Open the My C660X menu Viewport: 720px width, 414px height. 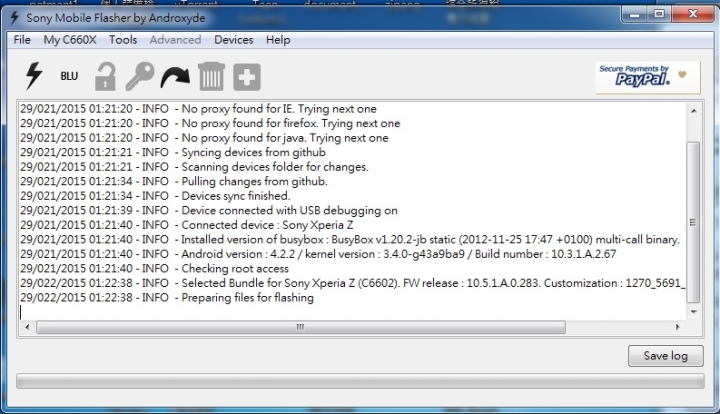coord(70,40)
